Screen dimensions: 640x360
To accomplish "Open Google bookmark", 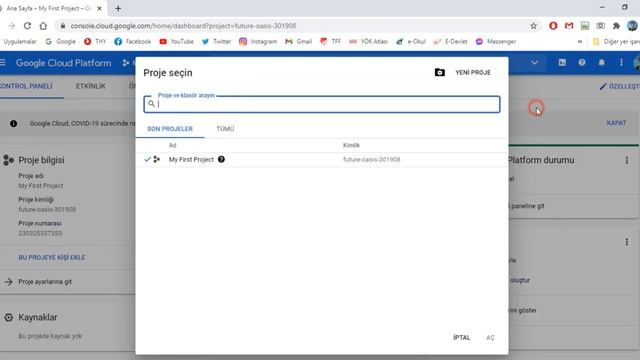I will point(60,42).
